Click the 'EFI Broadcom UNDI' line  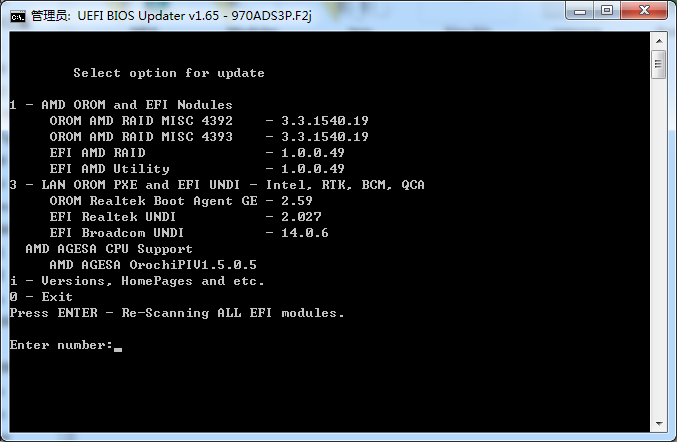189,233
